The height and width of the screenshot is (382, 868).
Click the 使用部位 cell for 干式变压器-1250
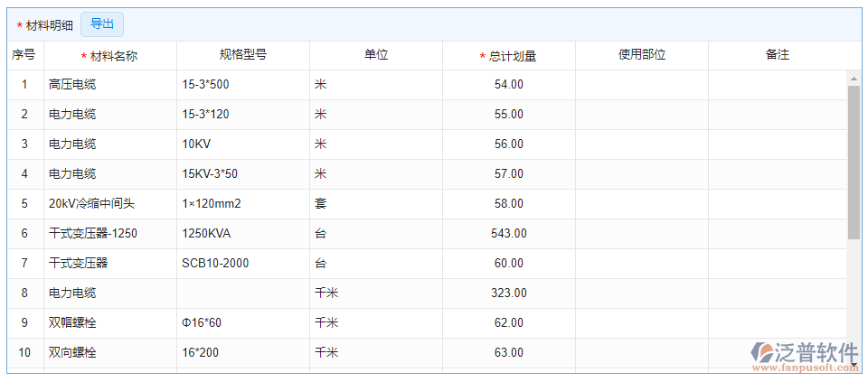pyautogui.click(x=642, y=234)
